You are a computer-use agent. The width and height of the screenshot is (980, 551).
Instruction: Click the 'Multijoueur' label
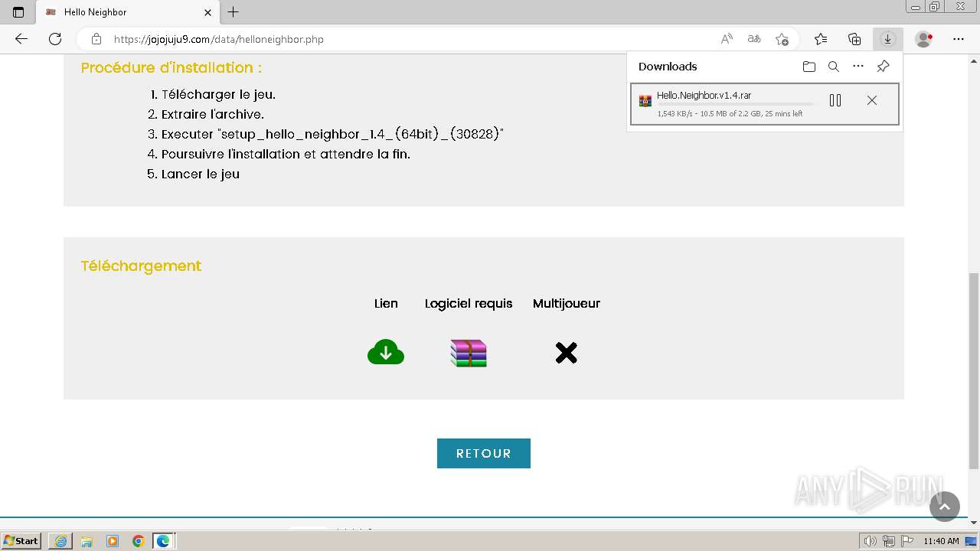click(567, 304)
